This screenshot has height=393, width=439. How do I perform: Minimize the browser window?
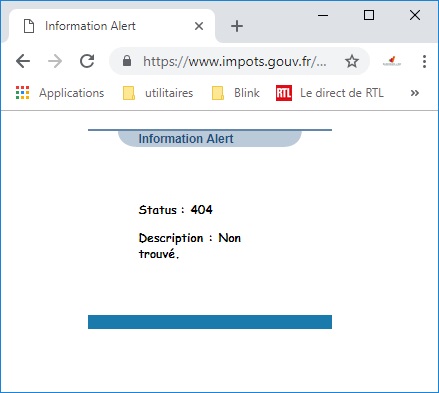click(323, 15)
